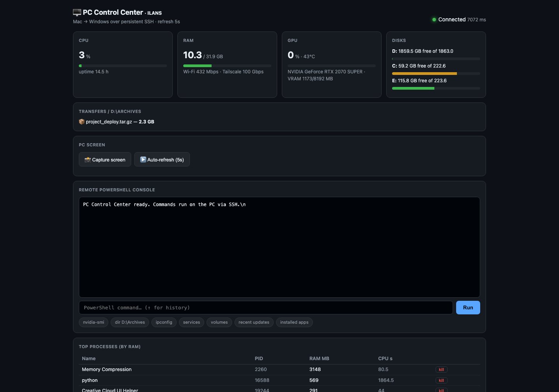
Task: Click the CPU s column header
Action: click(385, 358)
